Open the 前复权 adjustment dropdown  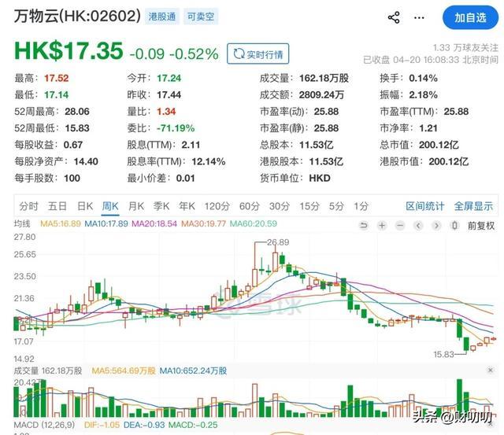(481, 226)
